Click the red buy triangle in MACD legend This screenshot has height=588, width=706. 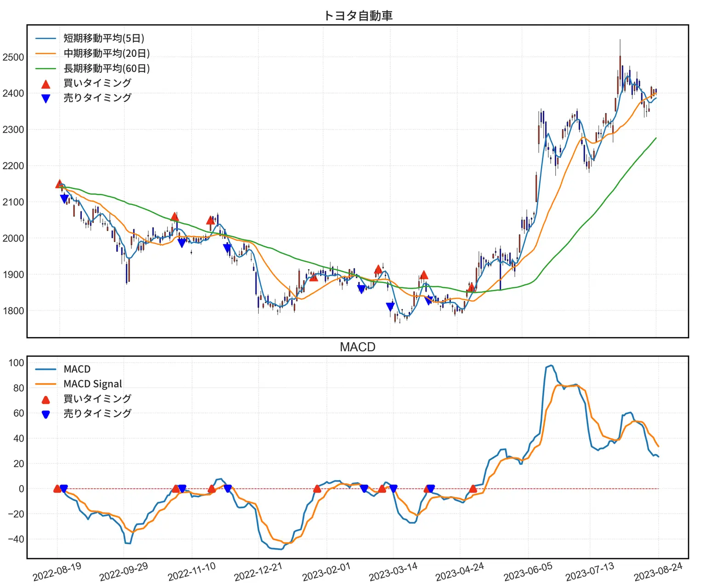(x=46, y=400)
